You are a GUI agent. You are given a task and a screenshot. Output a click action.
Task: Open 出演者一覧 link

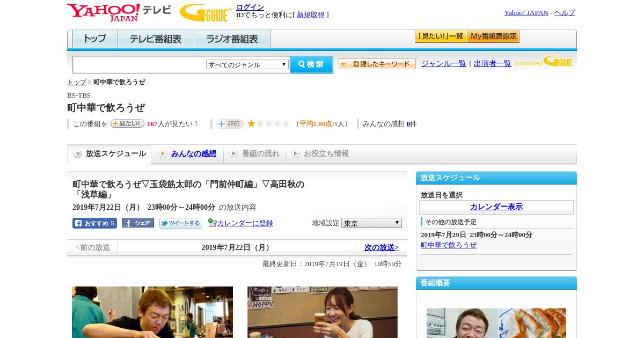pos(493,64)
